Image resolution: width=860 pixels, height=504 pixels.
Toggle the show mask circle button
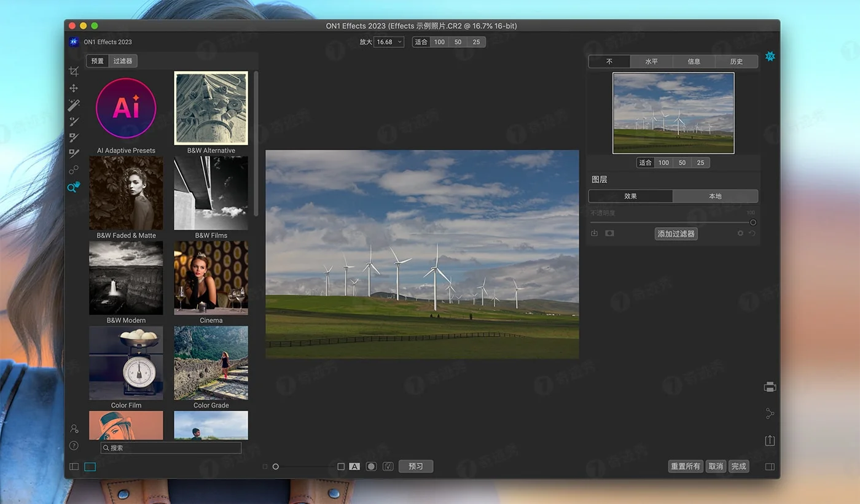[x=371, y=467]
